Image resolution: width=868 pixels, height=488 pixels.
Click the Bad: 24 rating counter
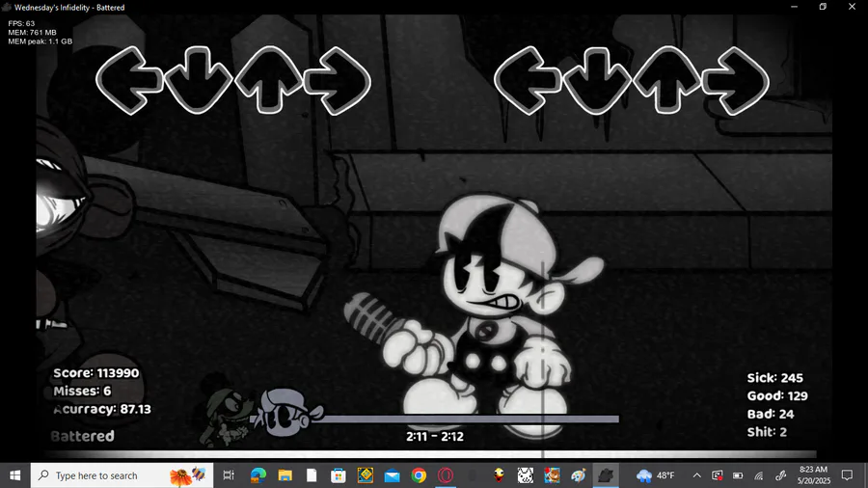click(x=771, y=414)
